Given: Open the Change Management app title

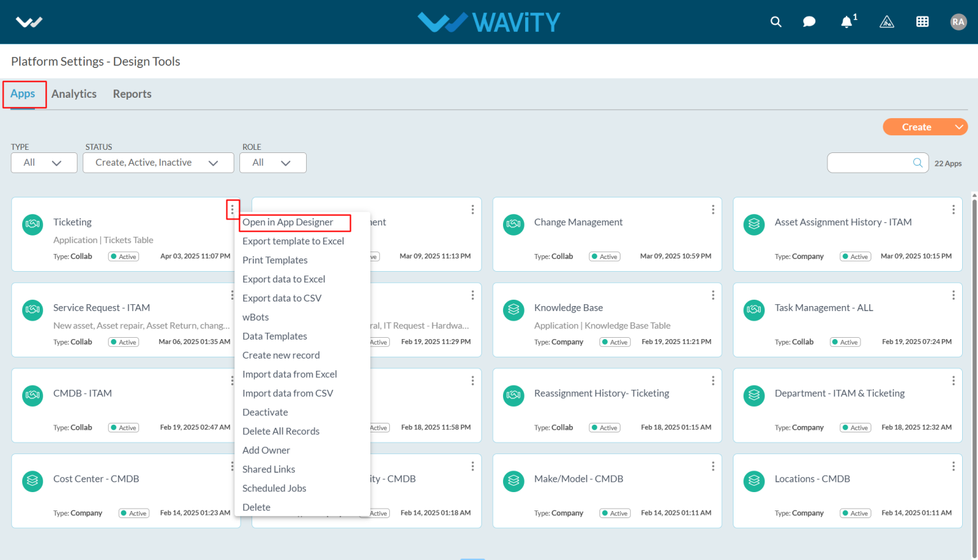Looking at the screenshot, I should [578, 222].
